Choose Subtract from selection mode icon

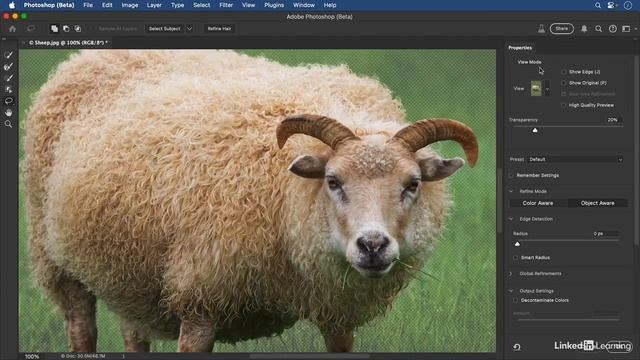[x=66, y=29]
